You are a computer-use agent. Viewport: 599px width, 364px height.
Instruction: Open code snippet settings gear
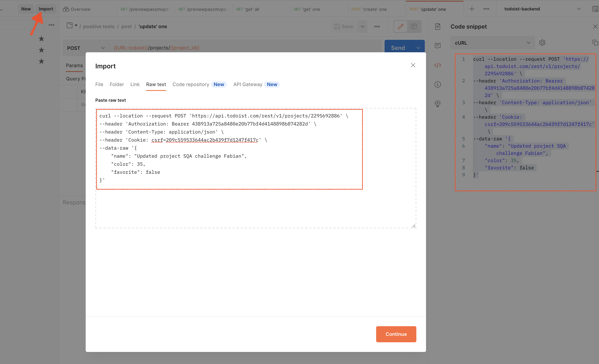tap(542, 43)
